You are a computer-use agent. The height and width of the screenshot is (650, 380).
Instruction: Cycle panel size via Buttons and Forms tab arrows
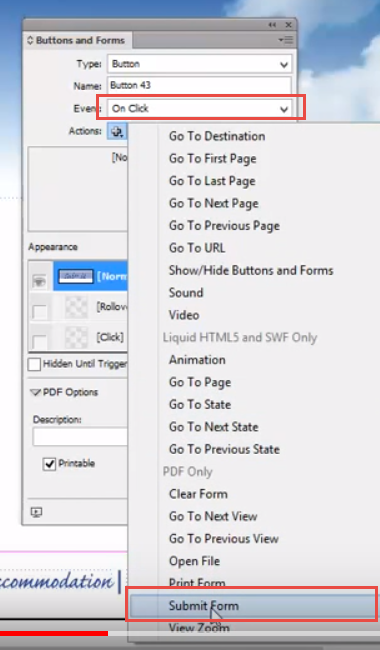point(30,40)
